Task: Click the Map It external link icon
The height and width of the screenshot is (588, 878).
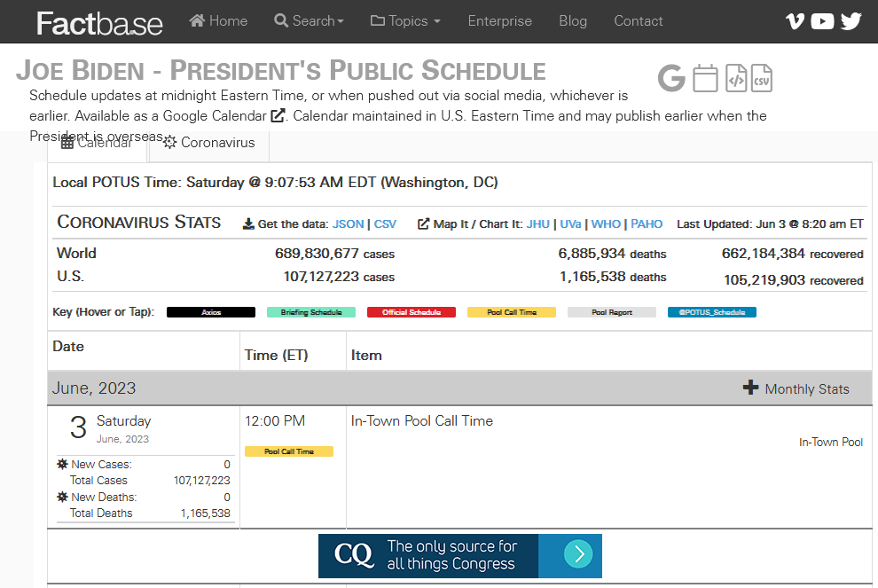Action: point(423,224)
